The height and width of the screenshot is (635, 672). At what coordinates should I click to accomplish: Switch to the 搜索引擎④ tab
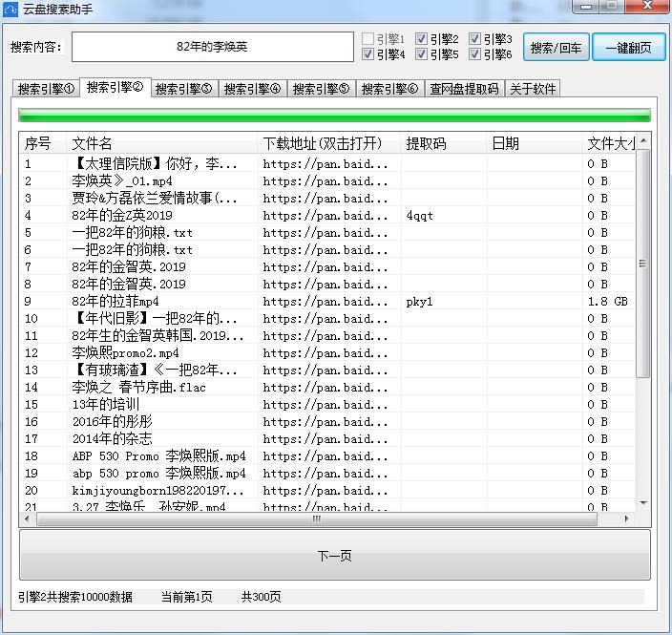tap(252, 89)
